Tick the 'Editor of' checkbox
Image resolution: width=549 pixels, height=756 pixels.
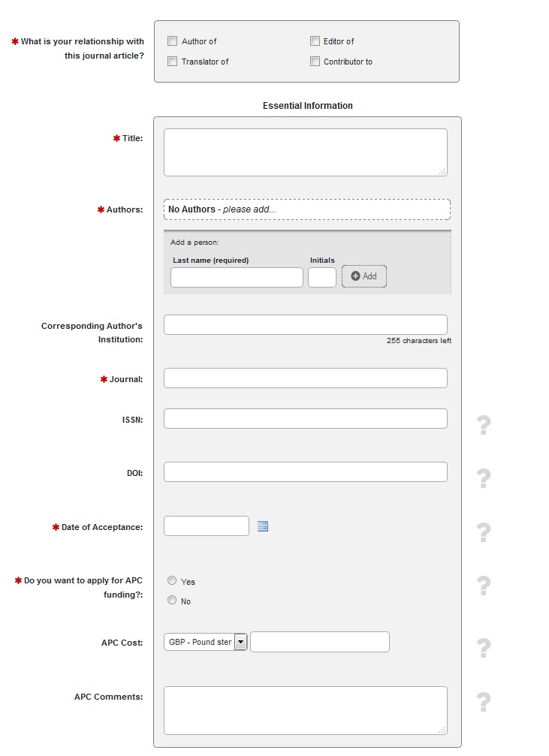click(315, 41)
